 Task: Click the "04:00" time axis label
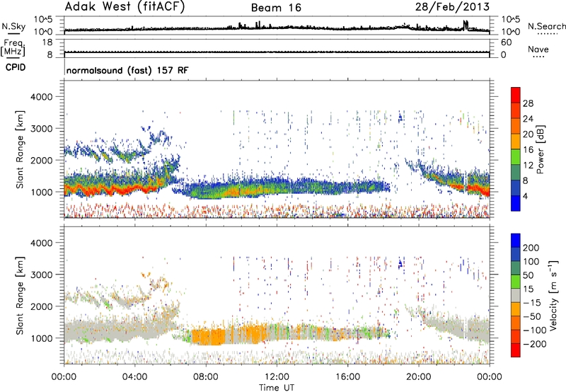coord(134,377)
